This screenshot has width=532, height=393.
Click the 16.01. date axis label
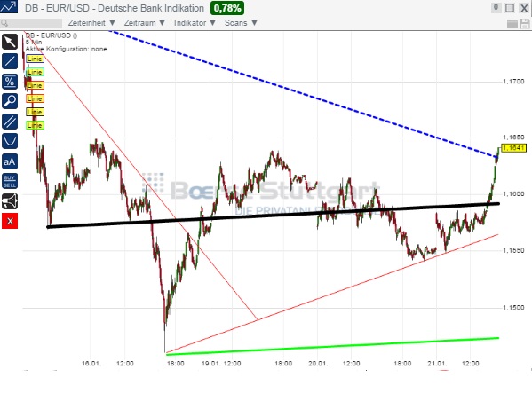point(91,363)
